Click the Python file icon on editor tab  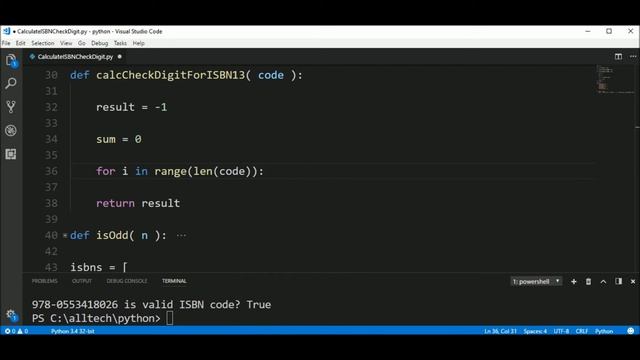(x=32, y=57)
